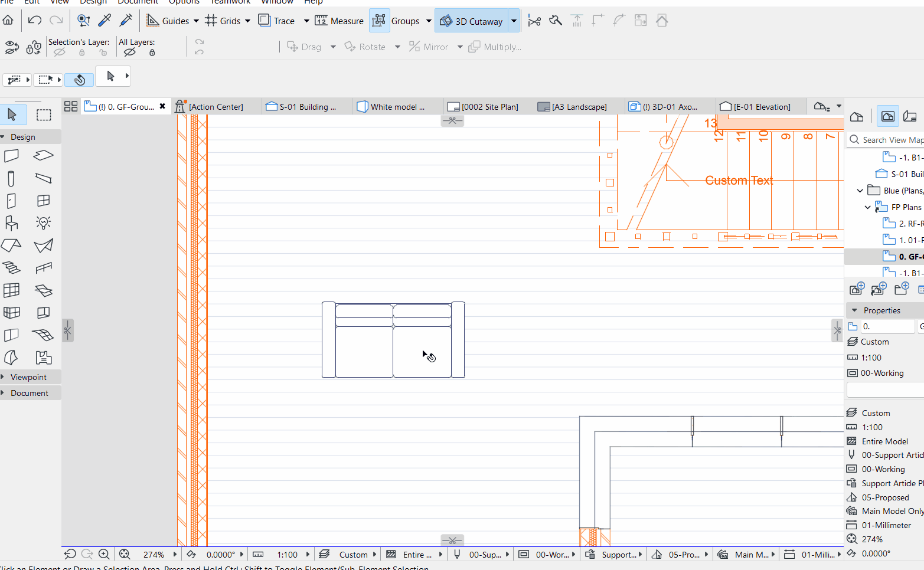924x570 pixels.
Task: Select the Door tool
Action: click(11, 201)
